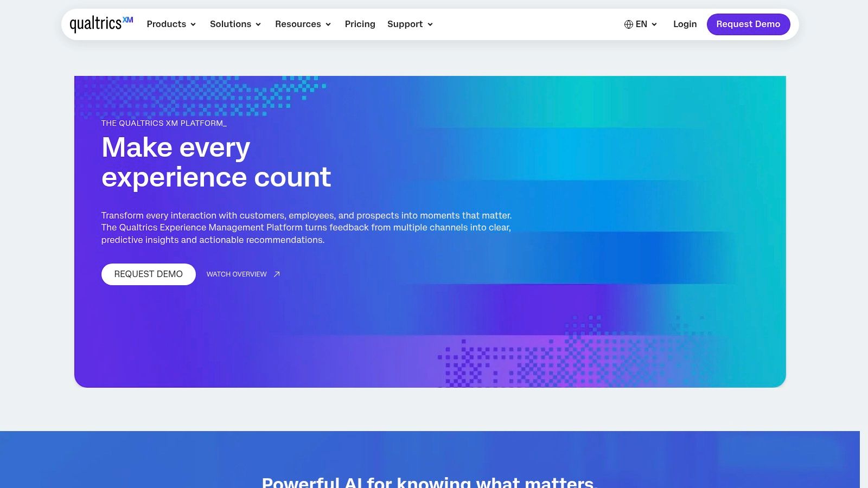Click 'THE QUALTRICS XM PLATFORM_' eyebrow text
Screen dimensions: 868x488
[164, 123]
